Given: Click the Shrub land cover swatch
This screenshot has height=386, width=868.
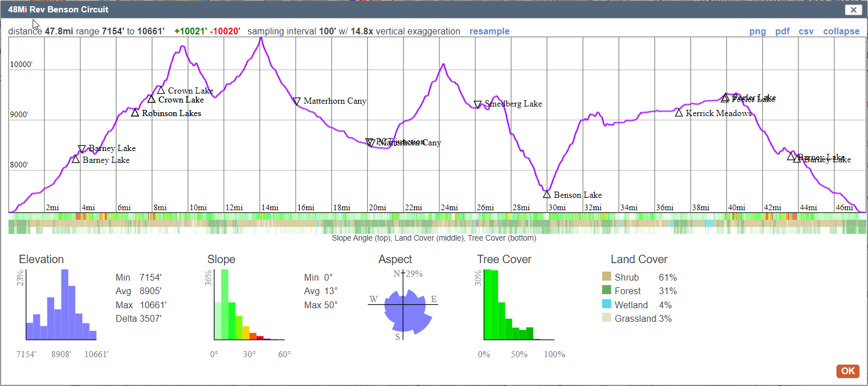Looking at the screenshot, I should click(x=607, y=277).
